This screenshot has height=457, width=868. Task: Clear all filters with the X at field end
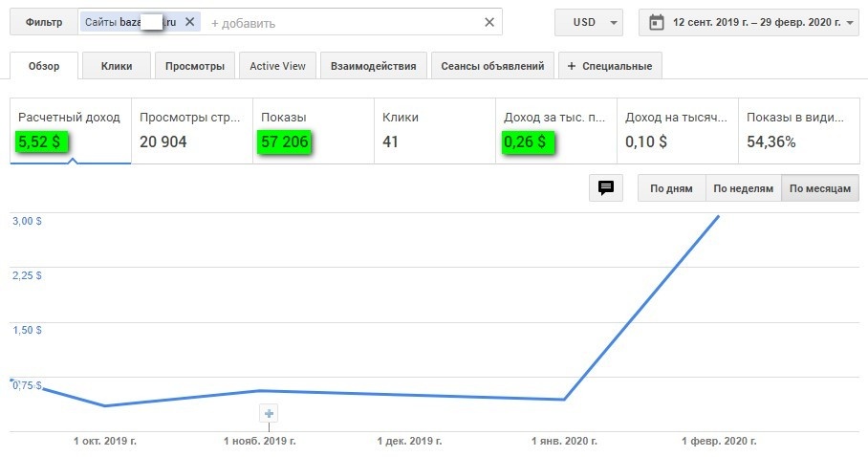click(x=489, y=22)
